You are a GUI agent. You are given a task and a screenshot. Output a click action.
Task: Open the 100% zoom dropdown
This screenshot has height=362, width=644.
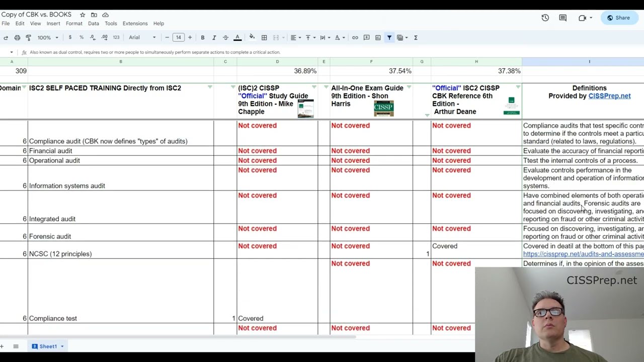(x=48, y=38)
